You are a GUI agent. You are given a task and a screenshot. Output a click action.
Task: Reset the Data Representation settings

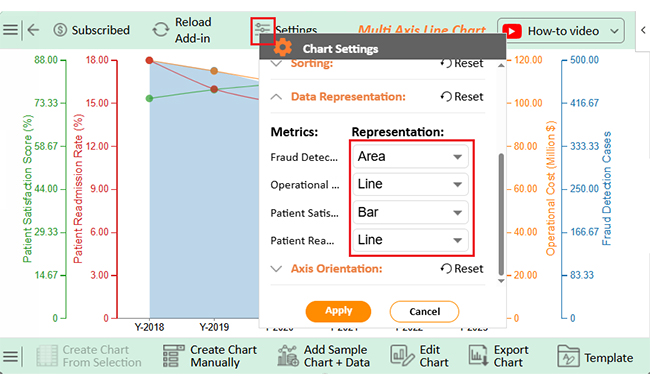462,97
